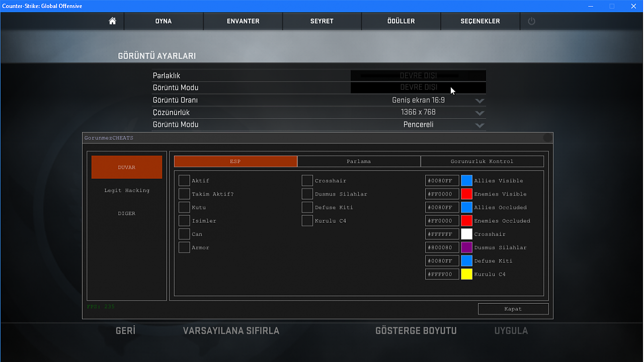This screenshot has height=362, width=644.
Task: Select the Legit Hacking sidebar section
Action: [x=127, y=190]
